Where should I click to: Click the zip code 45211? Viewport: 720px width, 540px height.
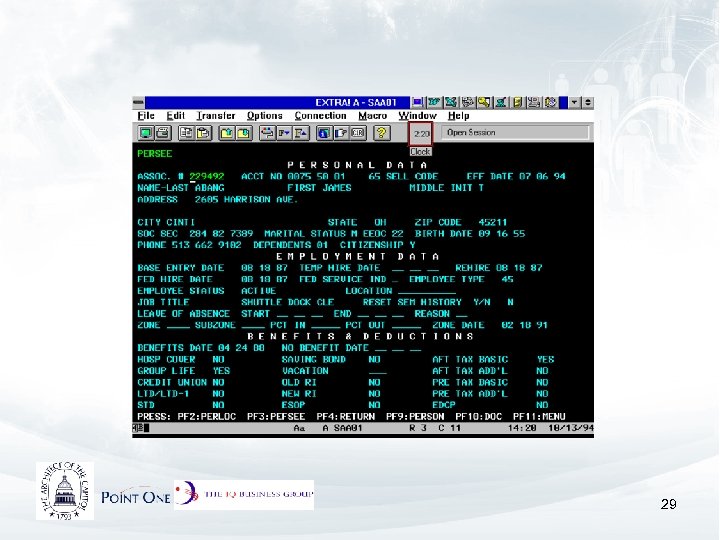click(493, 223)
